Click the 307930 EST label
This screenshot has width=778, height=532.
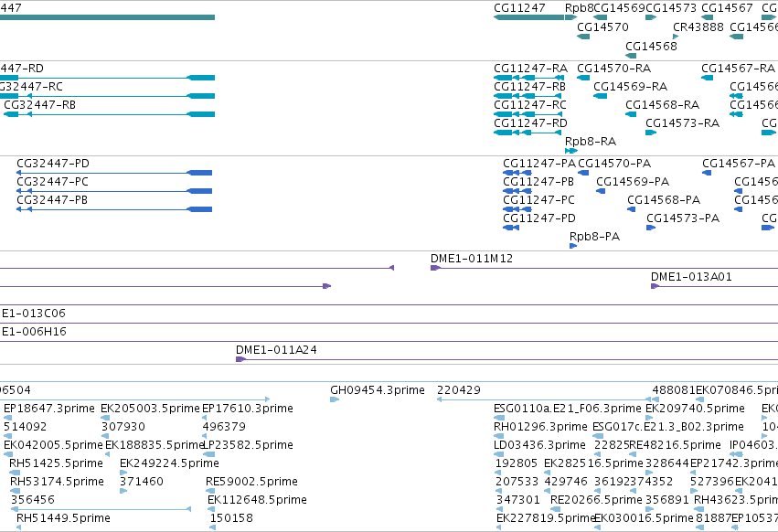click(123, 427)
